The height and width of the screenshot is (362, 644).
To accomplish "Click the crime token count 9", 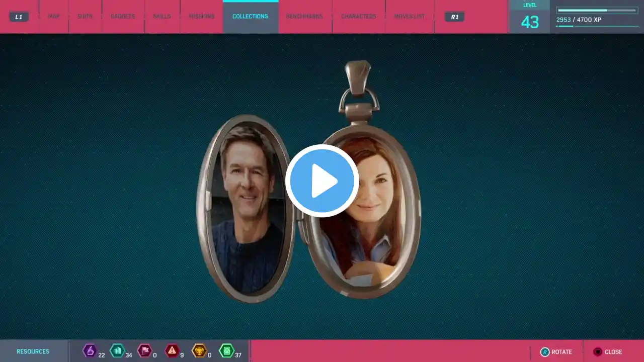I will (x=182, y=355).
